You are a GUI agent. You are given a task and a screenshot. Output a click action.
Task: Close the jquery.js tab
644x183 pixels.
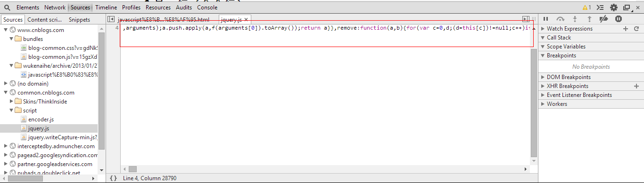(246, 20)
